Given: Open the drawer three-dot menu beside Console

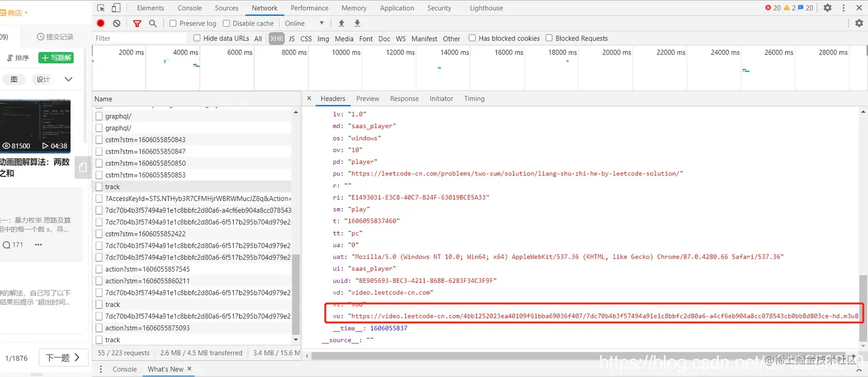Looking at the screenshot, I should click(x=101, y=369).
